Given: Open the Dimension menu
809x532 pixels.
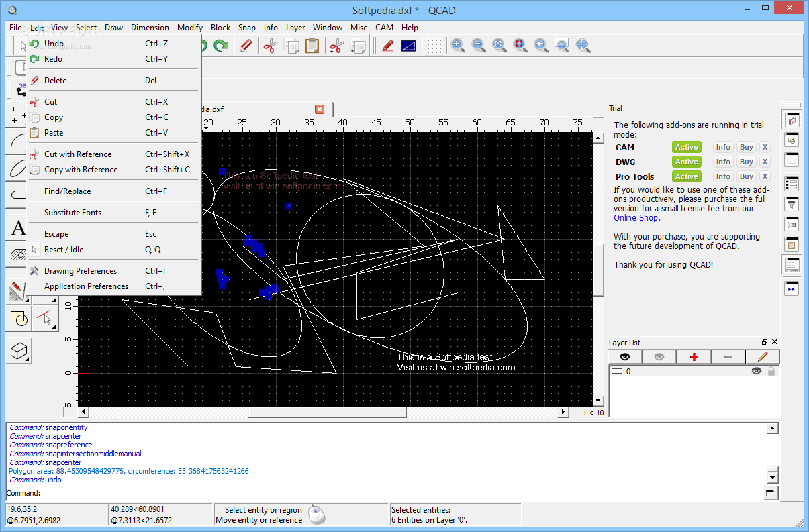Looking at the screenshot, I should point(150,28).
